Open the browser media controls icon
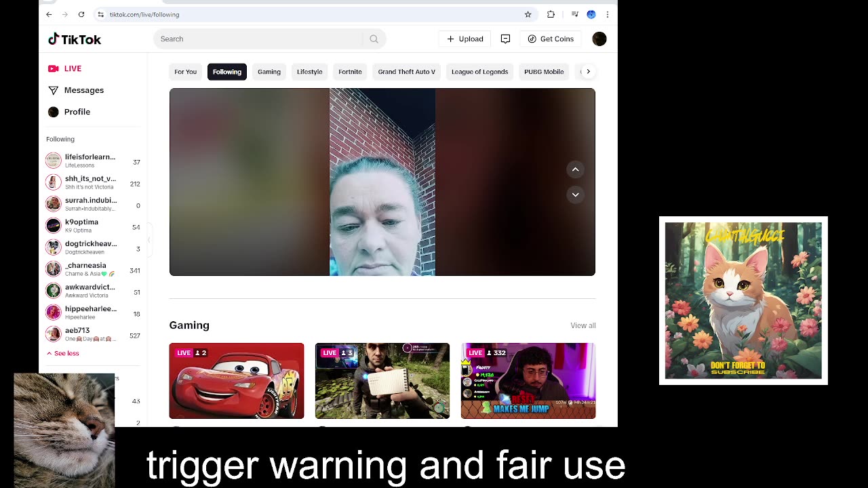The image size is (868, 488). coord(574,14)
